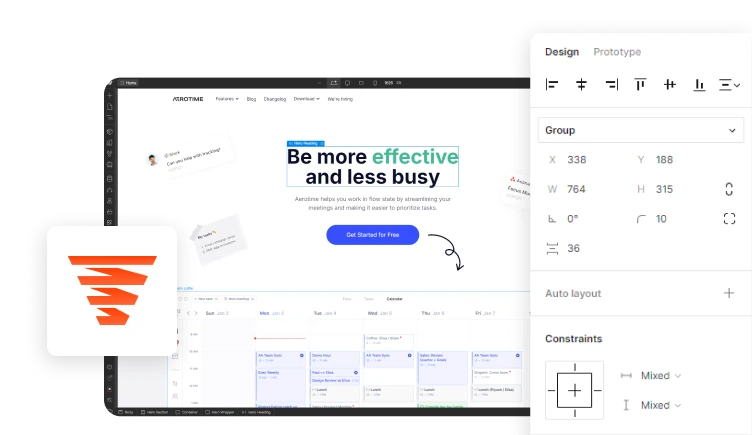Switch to the Tasks tab
The width and height of the screenshot is (752, 435).
click(x=369, y=299)
